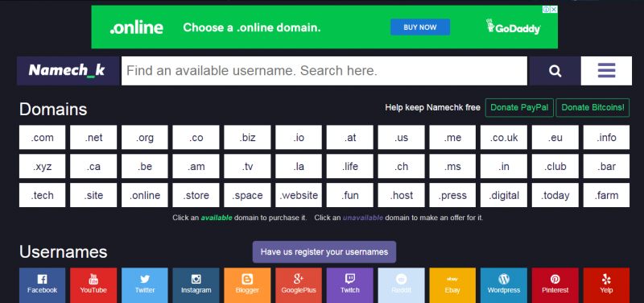644x303 pixels.
Task: Close the GoDaddy ad via AdChoices icon
Action: tap(554, 10)
